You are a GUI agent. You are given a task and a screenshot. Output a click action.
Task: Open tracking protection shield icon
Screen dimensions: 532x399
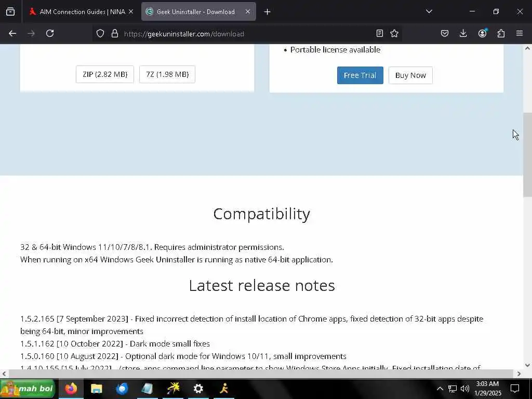click(100, 33)
